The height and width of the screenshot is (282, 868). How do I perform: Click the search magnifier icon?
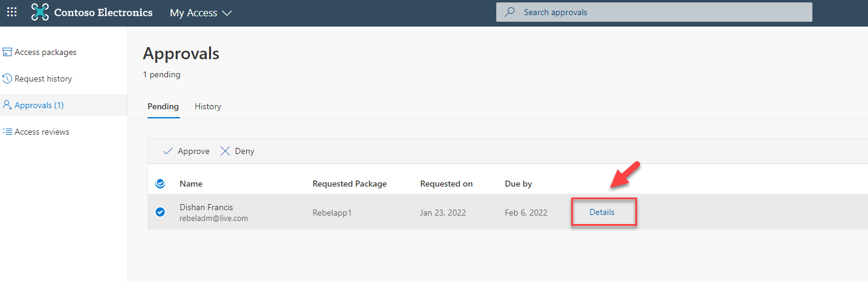[x=510, y=12]
